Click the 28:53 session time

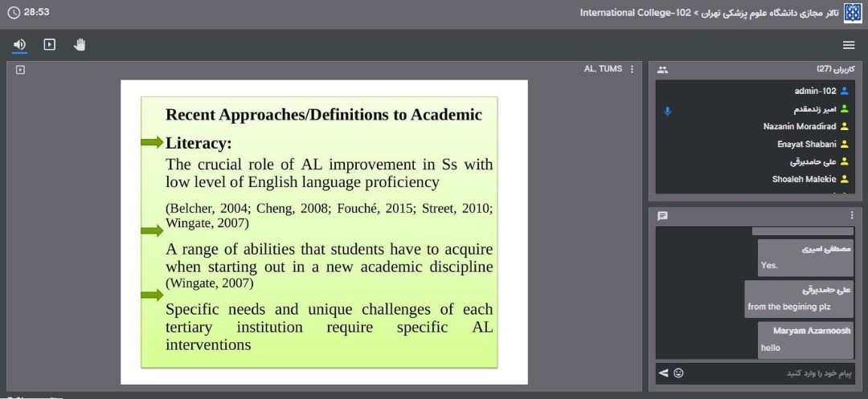click(36, 11)
